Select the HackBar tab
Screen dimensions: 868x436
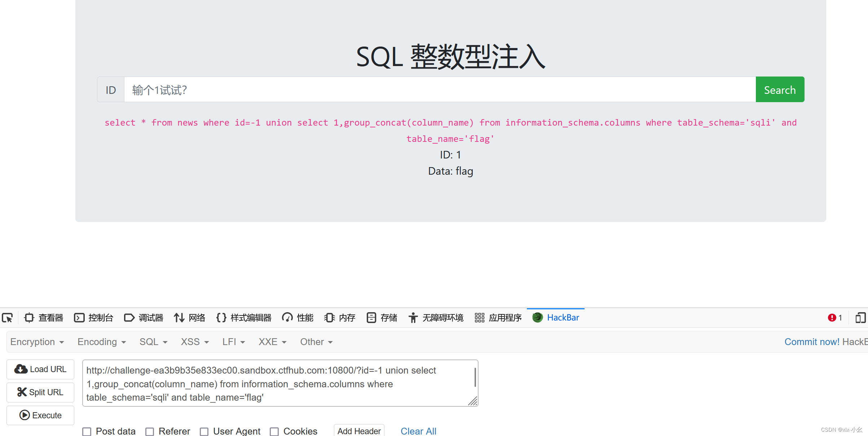coord(556,318)
